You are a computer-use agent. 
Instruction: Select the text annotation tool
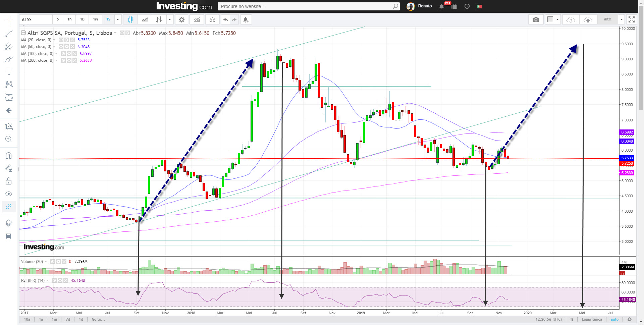[x=9, y=72]
